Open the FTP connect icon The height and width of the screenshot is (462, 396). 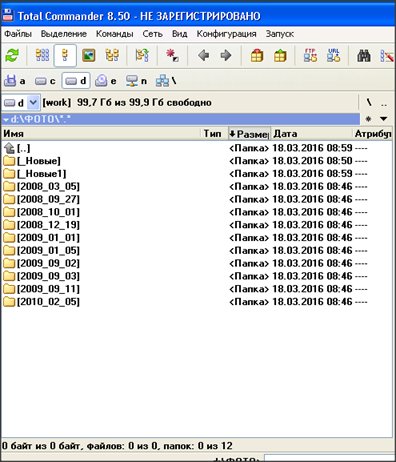[310, 55]
